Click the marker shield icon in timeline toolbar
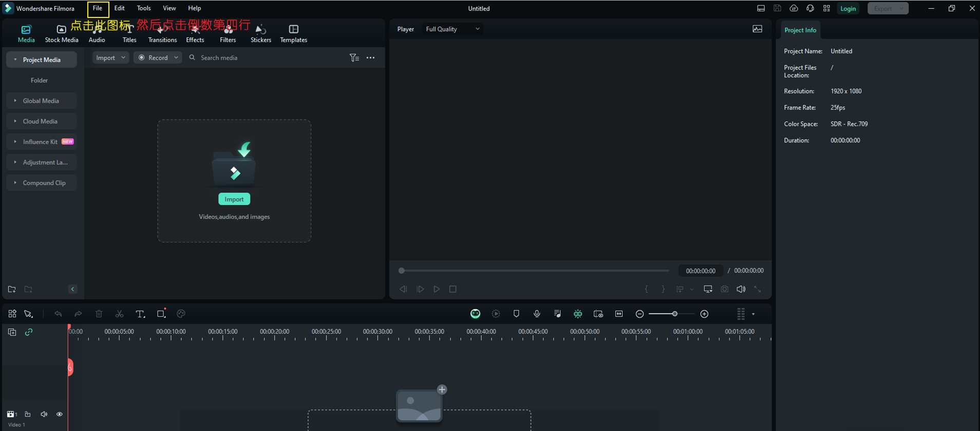The width and height of the screenshot is (980, 431). point(516,314)
